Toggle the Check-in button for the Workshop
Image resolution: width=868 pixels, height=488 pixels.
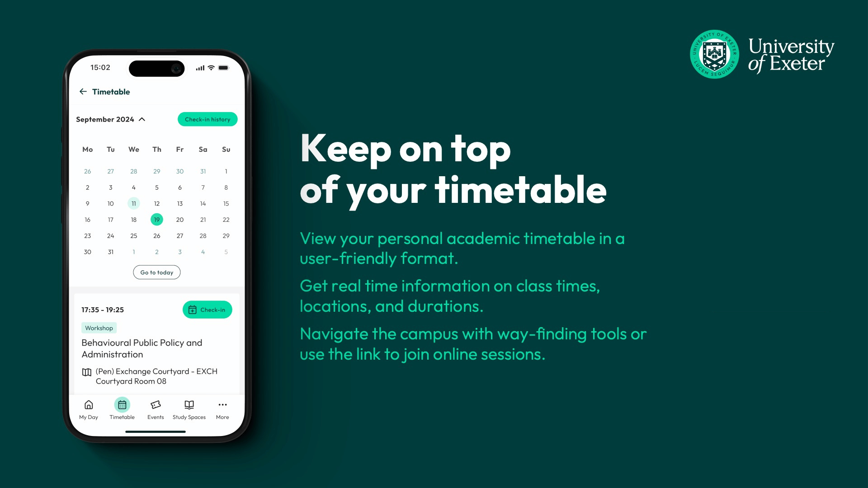tap(207, 309)
